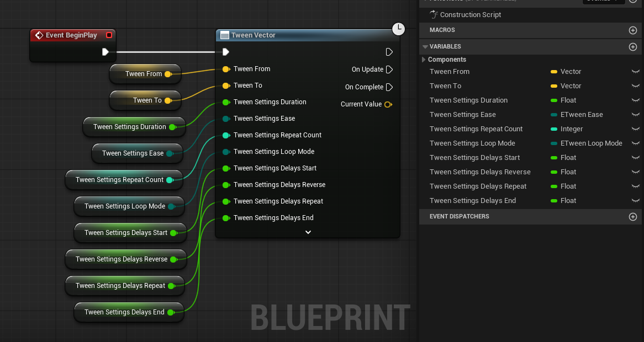Open Float type dropdown for Delays Start
Screen dimensions: 644x342
(x=563, y=157)
